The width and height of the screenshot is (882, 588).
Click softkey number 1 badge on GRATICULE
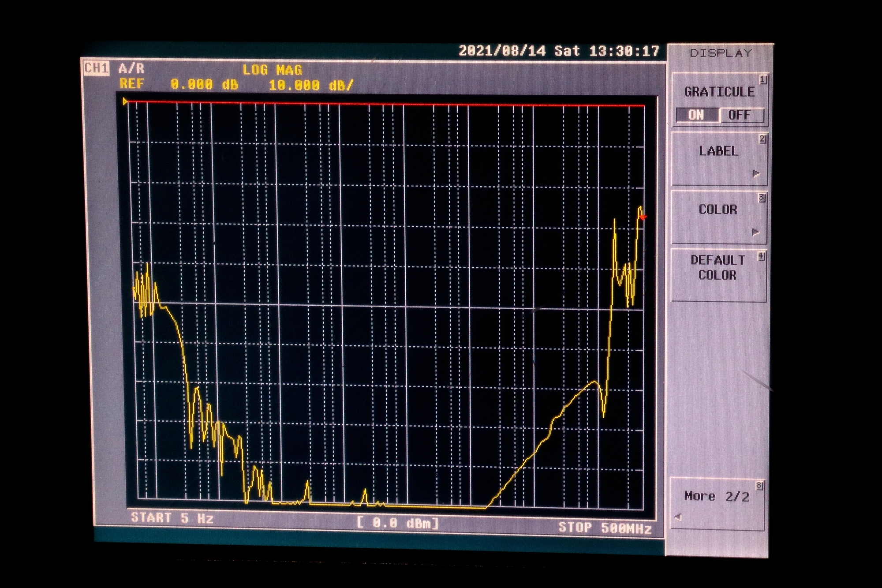coord(763,80)
